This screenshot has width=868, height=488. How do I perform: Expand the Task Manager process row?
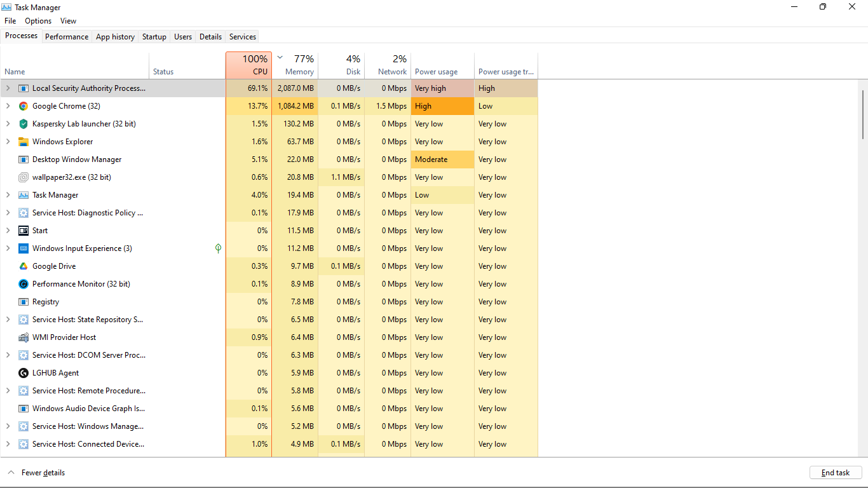click(x=8, y=195)
